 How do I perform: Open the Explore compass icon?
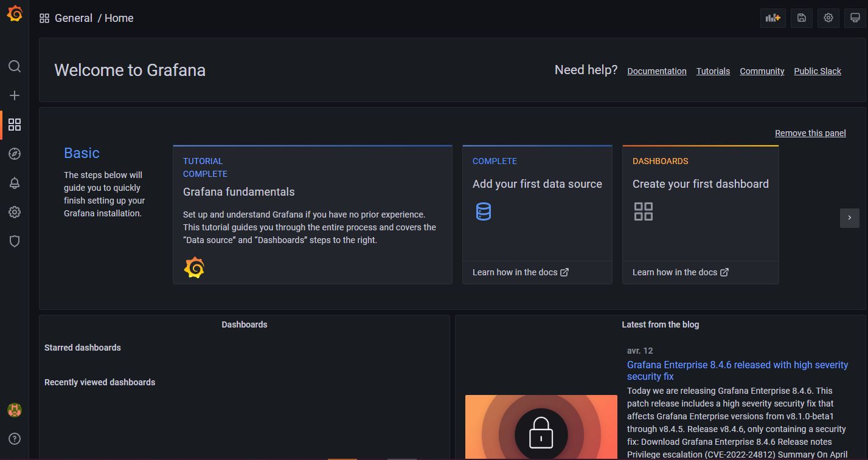(x=15, y=154)
